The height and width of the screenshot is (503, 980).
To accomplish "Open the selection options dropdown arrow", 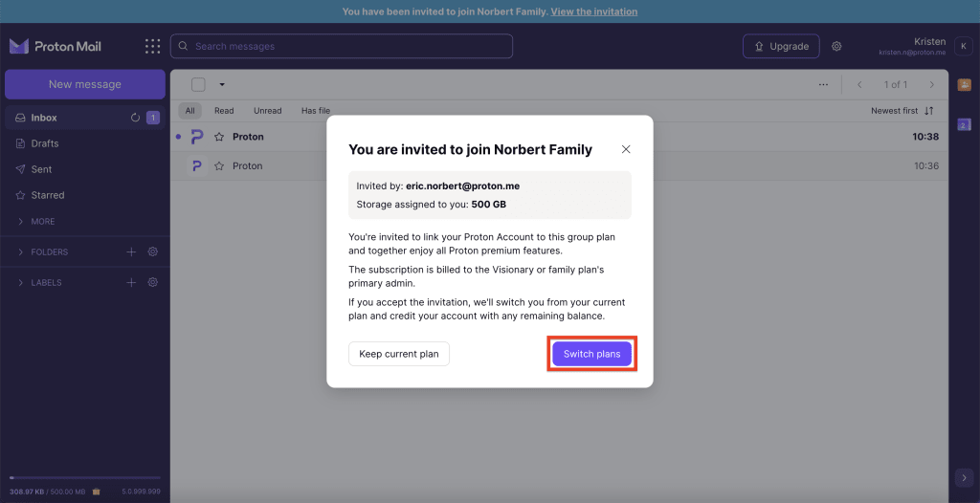I will point(222,85).
